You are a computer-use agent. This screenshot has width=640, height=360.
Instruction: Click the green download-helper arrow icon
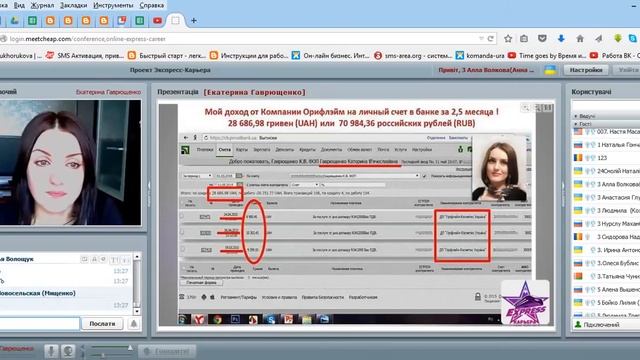pyautogui.click(x=618, y=39)
